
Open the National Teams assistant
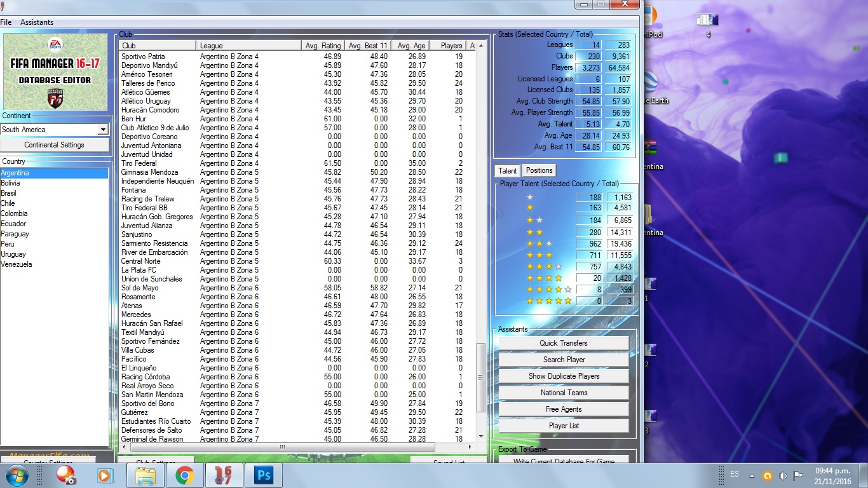[x=564, y=393]
